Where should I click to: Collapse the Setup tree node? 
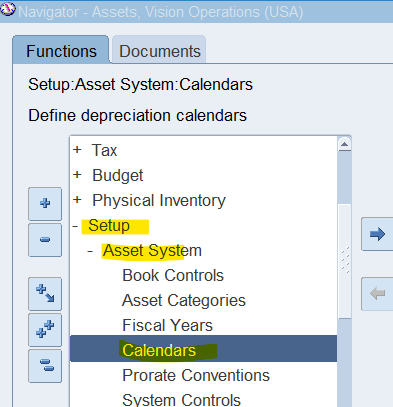click(x=75, y=226)
